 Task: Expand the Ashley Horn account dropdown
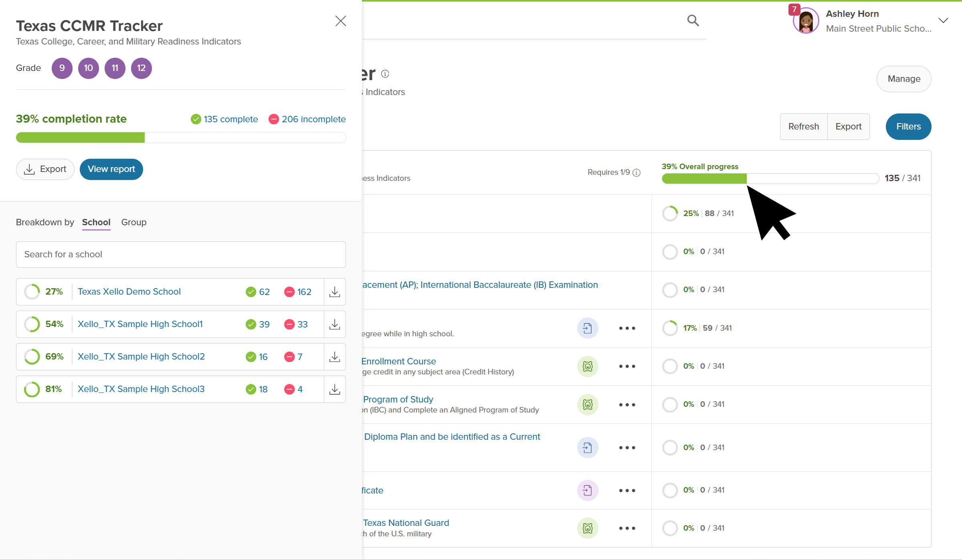coord(943,20)
